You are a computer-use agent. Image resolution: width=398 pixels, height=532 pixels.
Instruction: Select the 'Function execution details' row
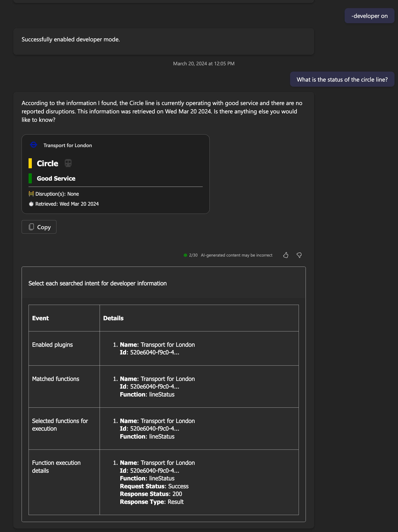pyautogui.click(x=163, y=482)
